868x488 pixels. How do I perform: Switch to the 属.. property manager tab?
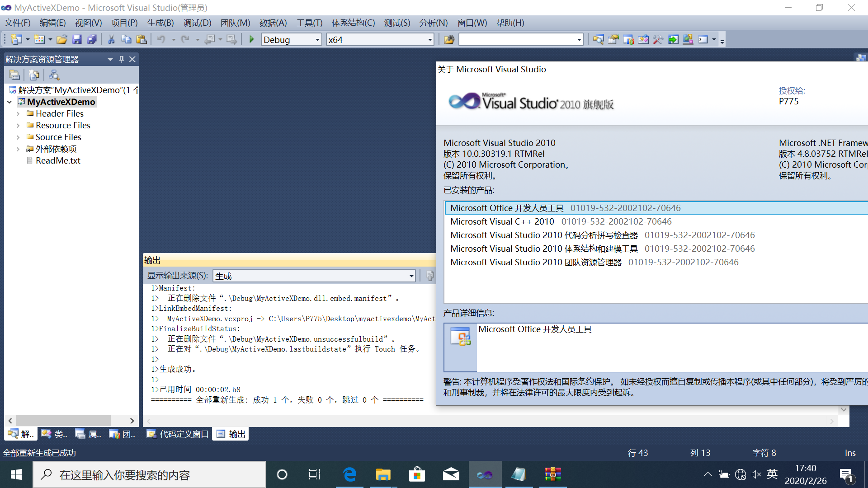88,434
